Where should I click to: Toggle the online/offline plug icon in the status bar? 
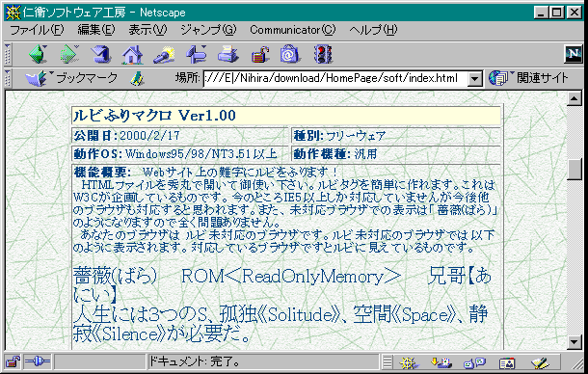[37, 362]
